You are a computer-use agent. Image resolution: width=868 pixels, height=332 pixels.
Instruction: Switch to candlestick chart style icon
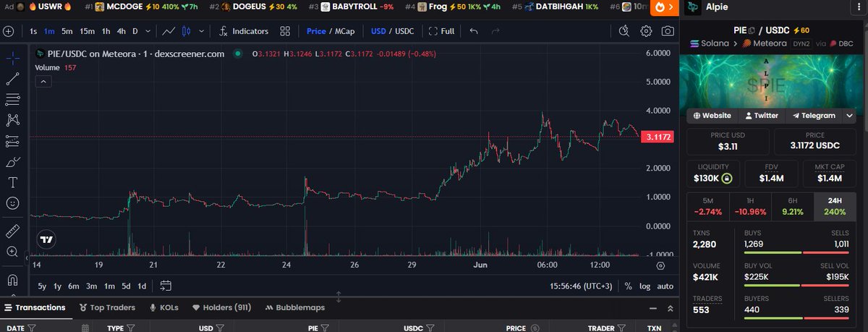[186, 31]
